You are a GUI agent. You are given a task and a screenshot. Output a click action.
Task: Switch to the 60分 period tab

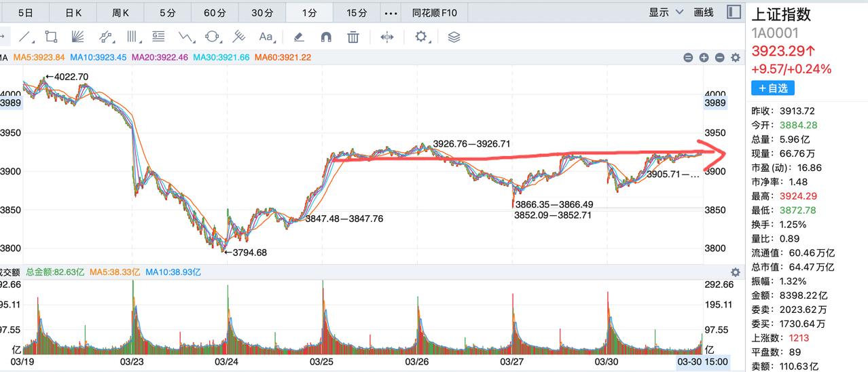pos(215,13)
